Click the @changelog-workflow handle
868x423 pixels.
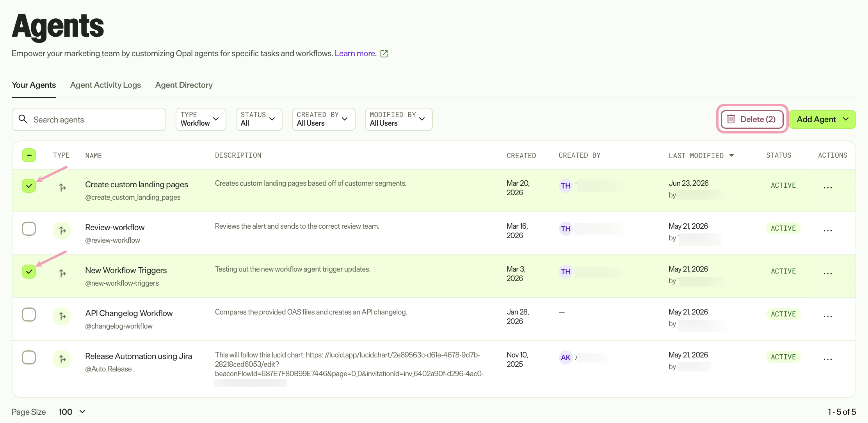119,326
